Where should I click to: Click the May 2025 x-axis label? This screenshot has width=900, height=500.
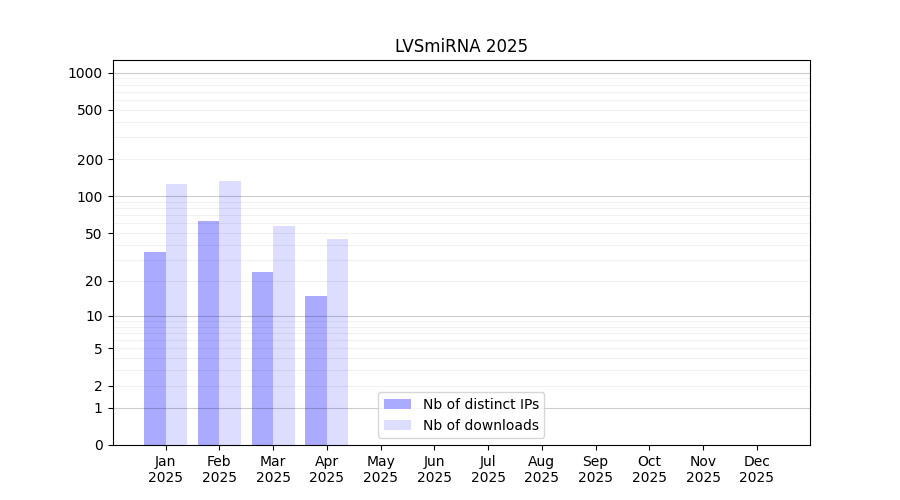[x=381, y=469]
